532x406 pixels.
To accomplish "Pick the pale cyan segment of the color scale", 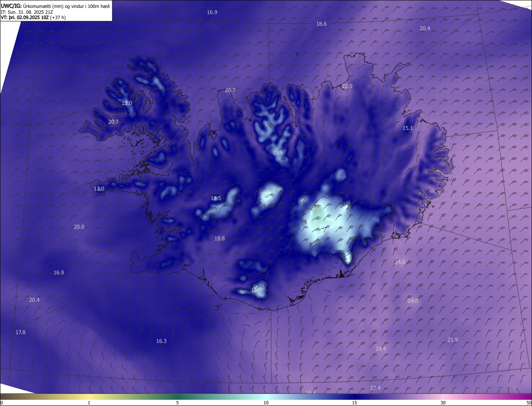I will coord(266,396).
